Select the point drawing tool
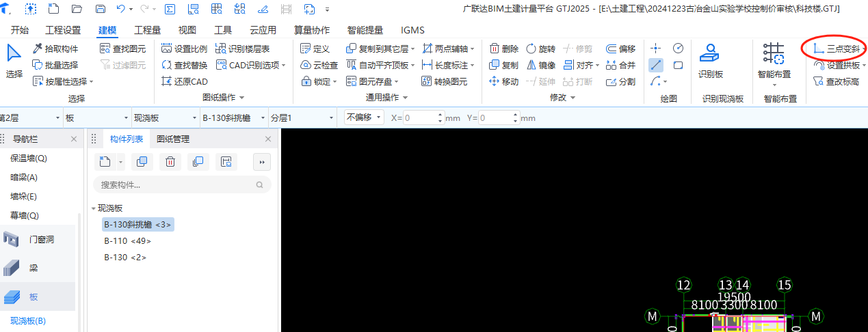This screenshot has height=332, width=868. tap(655, 48)
